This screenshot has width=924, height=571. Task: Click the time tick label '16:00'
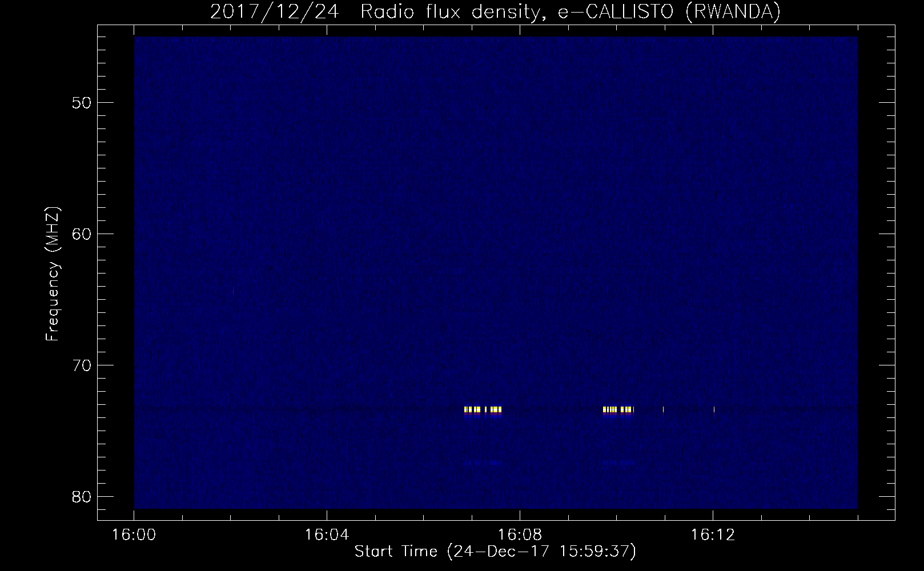click(x=134, y=535)
